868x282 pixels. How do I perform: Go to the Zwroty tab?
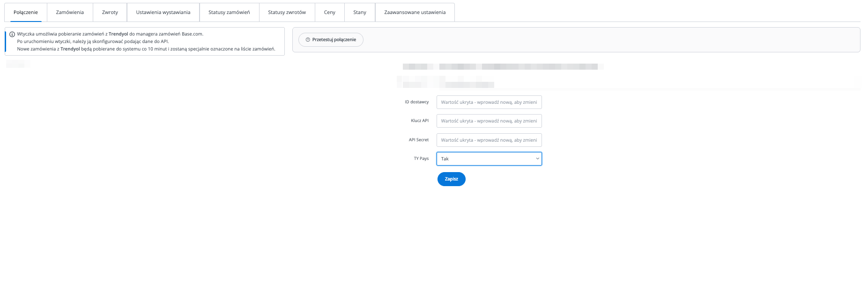pyautogui.click(x=110, y=13)
